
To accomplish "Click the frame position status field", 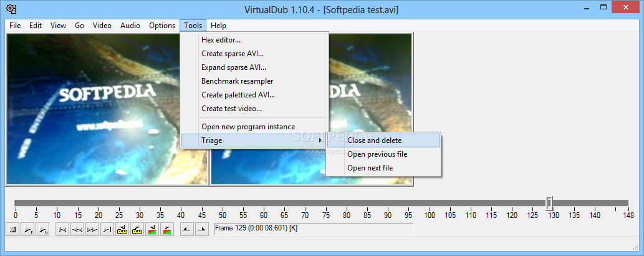I will 314,229.
